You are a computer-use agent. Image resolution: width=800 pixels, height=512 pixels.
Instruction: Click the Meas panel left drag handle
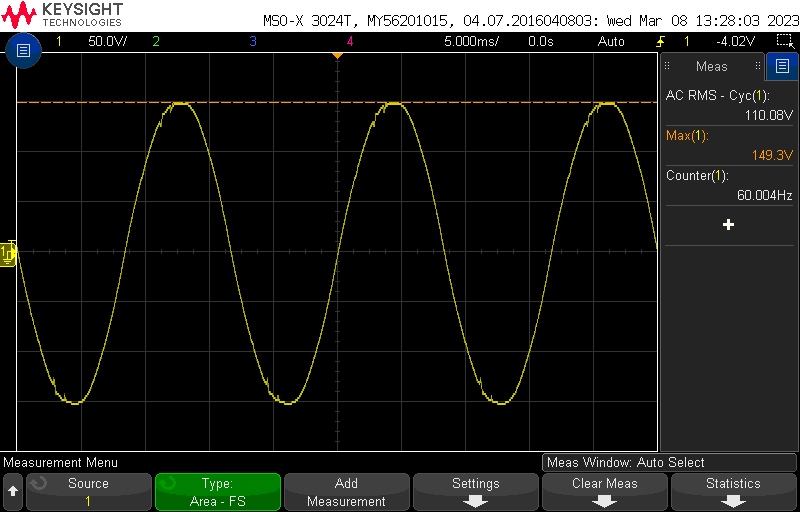tap(667, 66)
